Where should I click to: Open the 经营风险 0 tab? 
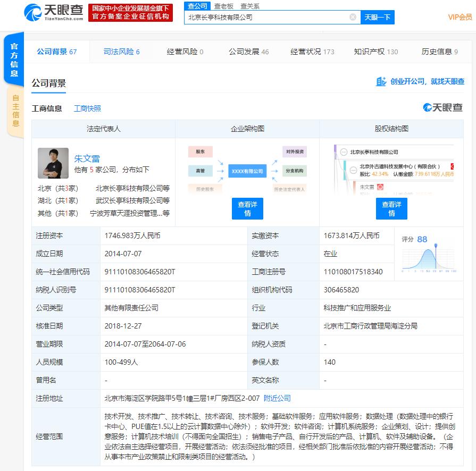[x=185, y=52]
